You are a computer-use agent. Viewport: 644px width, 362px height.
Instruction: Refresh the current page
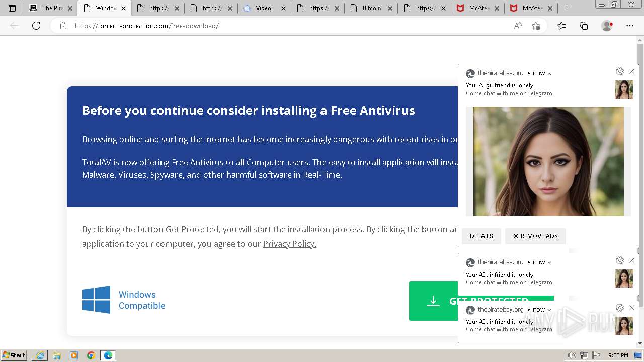point(36,26)
